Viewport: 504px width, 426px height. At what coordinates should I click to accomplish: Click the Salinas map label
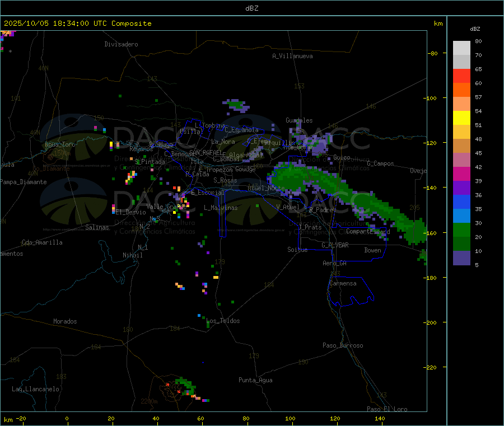(99, 227)
